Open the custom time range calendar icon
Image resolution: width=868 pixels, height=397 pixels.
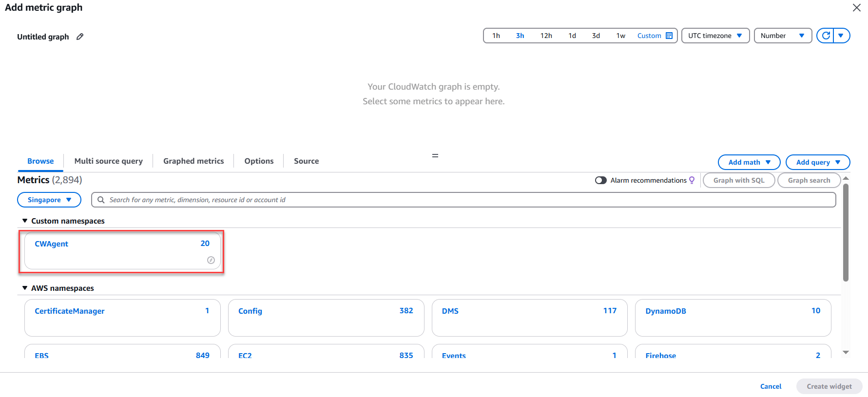669,36
